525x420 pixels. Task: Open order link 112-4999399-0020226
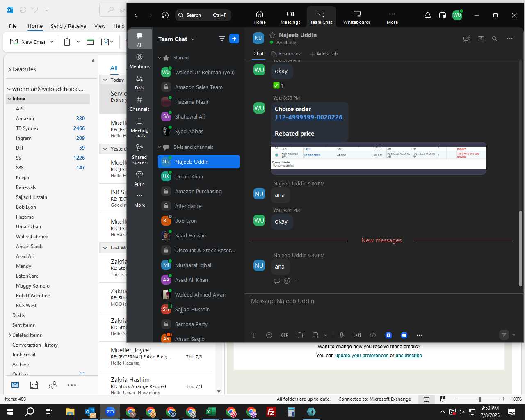click(x=308, y=117)
